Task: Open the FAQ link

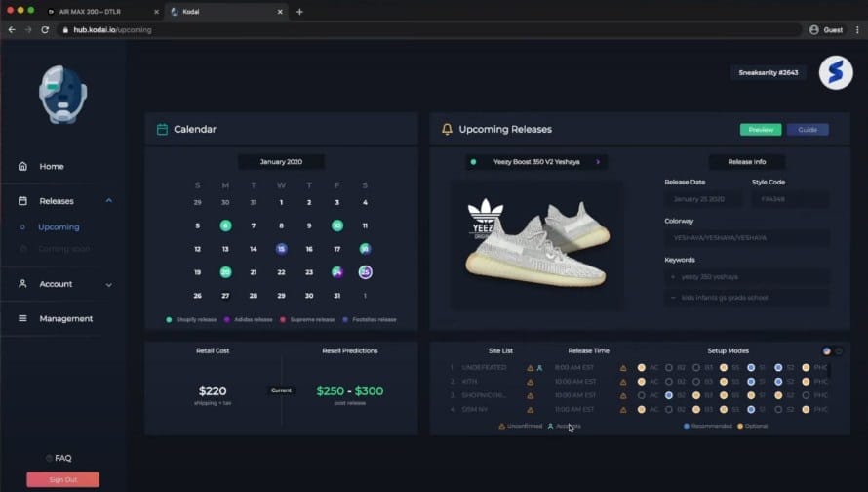Action: click(63, 458)
